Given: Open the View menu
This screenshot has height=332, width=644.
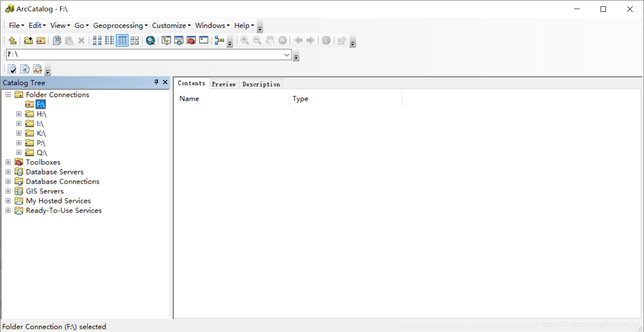Looking at the screenshot, I should pos(60,25).
